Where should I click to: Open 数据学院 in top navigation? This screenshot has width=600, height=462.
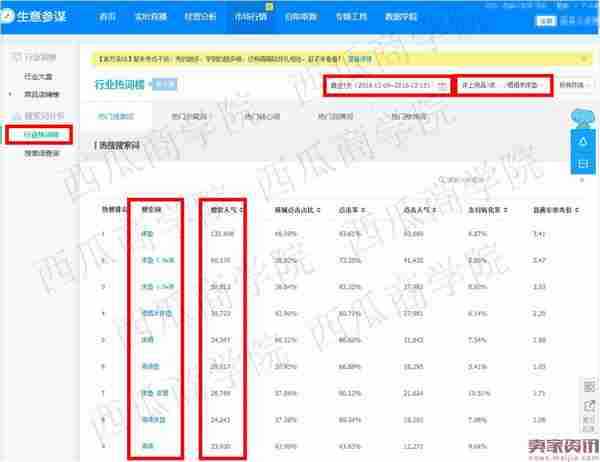[401, 17]
